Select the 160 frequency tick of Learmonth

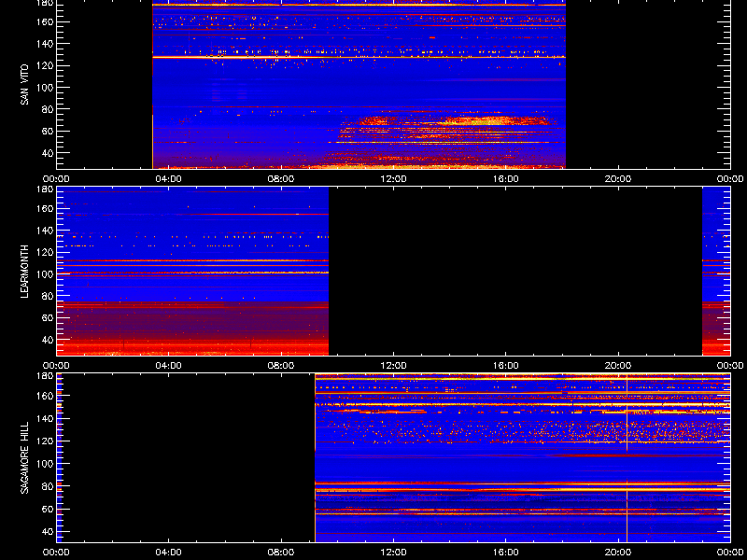point(47,208)
